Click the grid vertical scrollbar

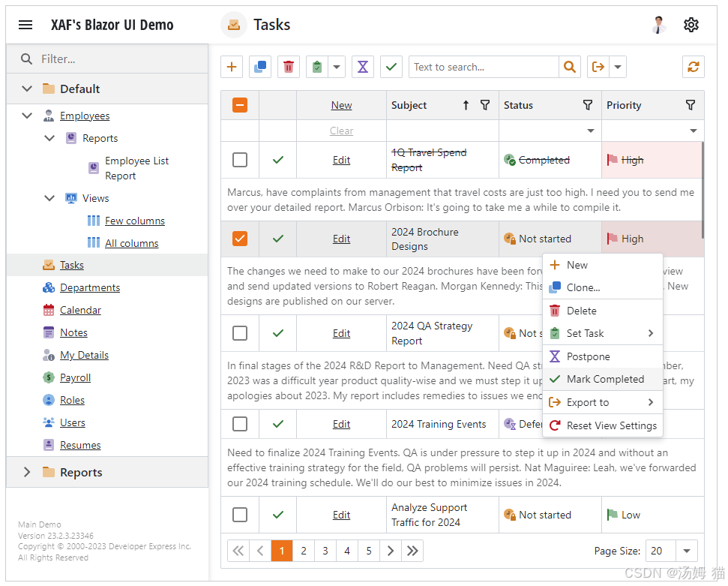[703, 190]
